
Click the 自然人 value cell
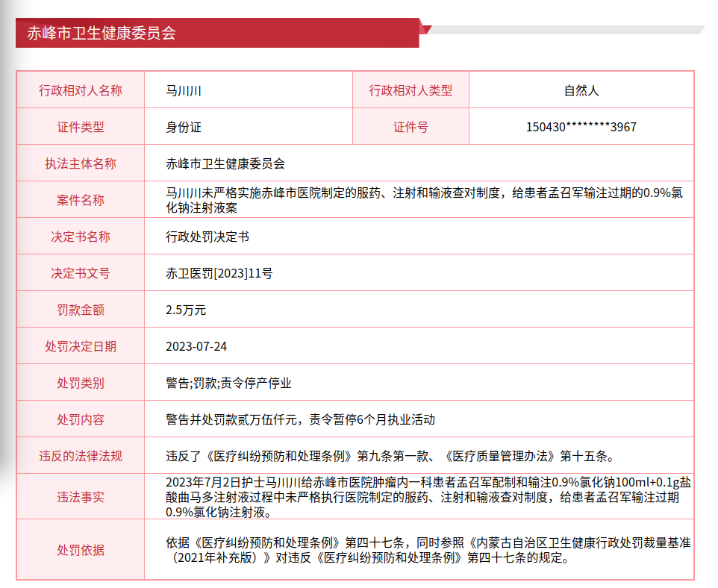coord(581,90)
